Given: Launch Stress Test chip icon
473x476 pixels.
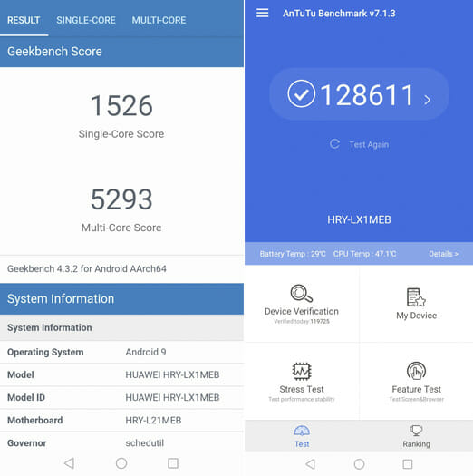Looking at the screenshot, I should point(302,371).
